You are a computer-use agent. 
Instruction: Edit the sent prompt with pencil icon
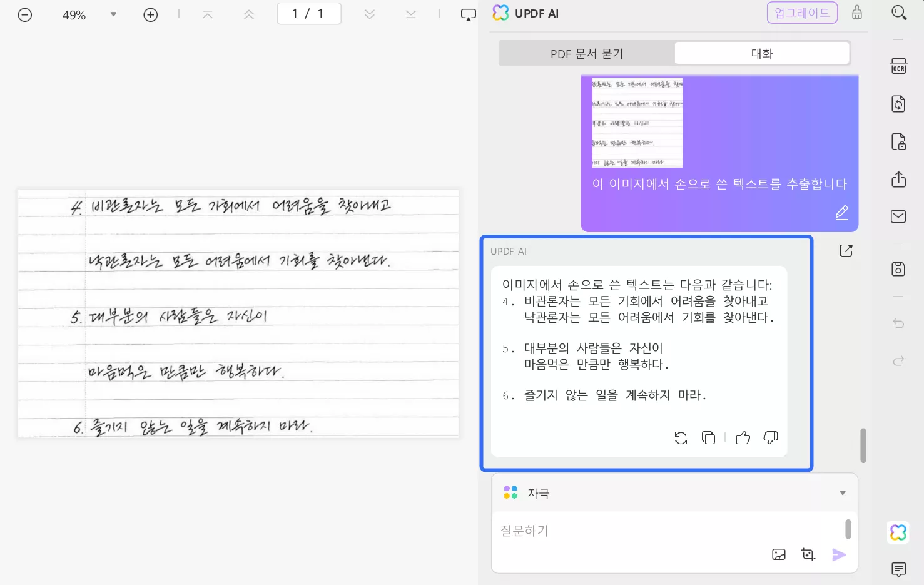point(842,213)
